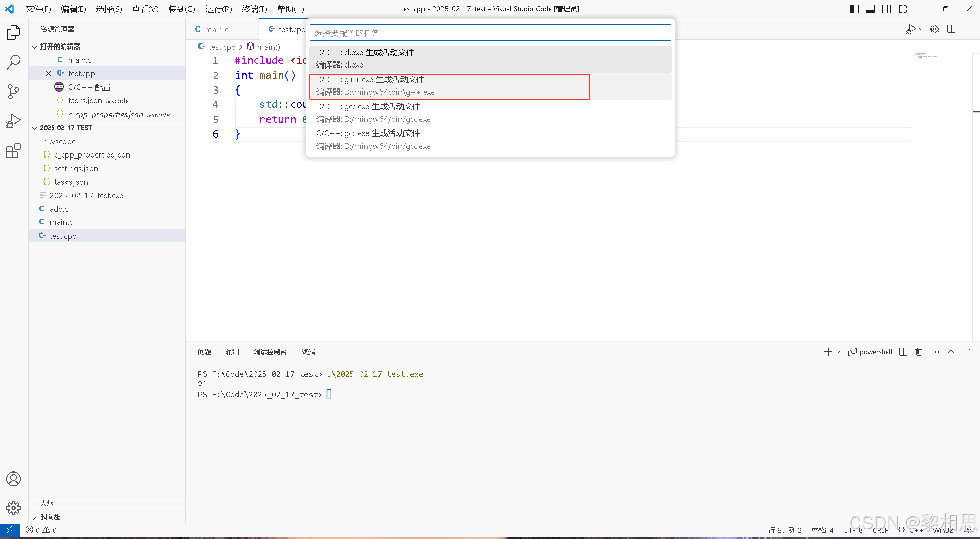Click the remote window indicator in status bar
The image size is (980, 539).
(x=10, y=530)
